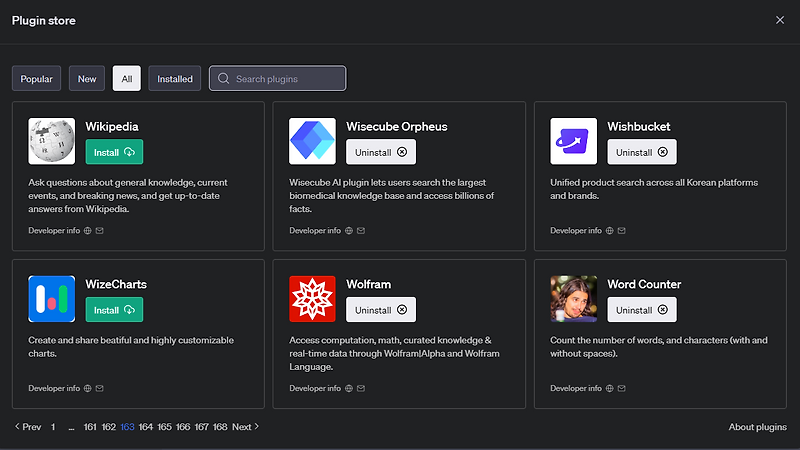Go to the Next page of plugins
The width and height of the screenshot is (800, 450).
click(x=245, y=427)
